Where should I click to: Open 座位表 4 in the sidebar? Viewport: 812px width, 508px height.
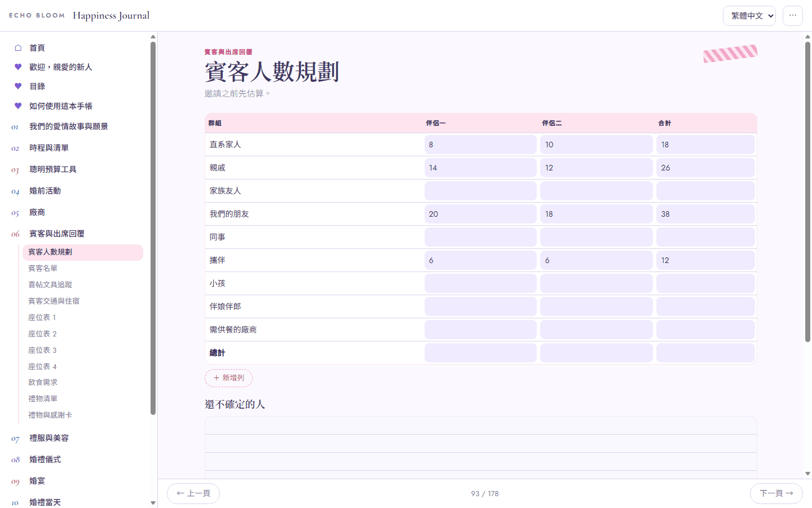tap(83, 367)
